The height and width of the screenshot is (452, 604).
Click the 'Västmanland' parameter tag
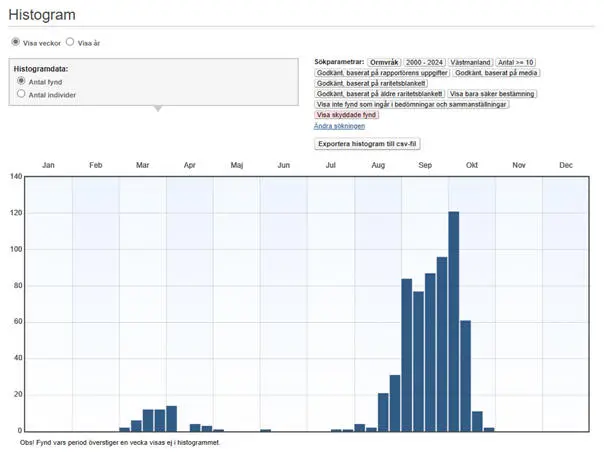(x=471, y=62)
